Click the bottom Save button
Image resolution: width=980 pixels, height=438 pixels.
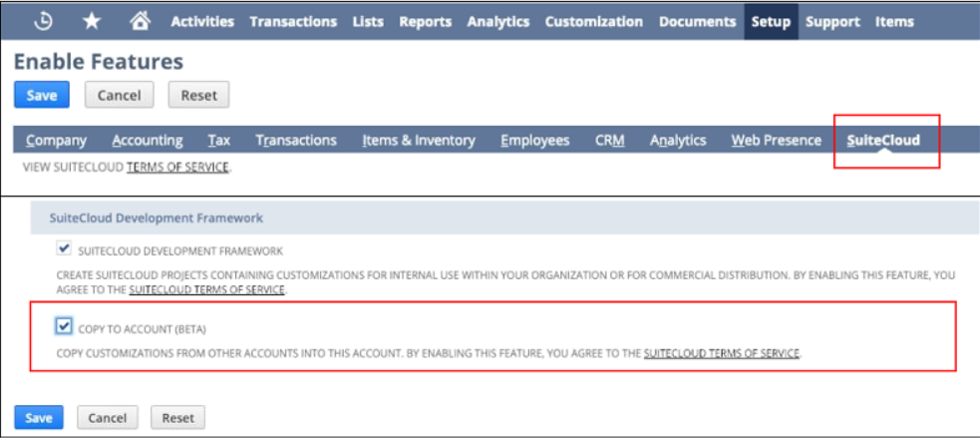pos(38,417)
